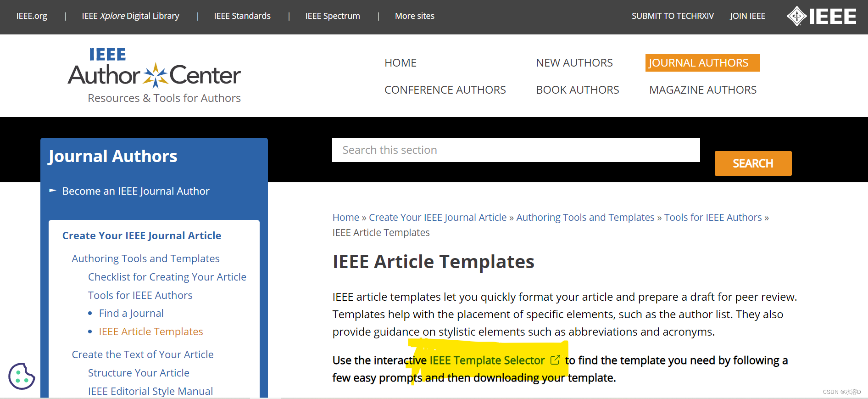Visit IEEE Spectrum link

(333, 16)
